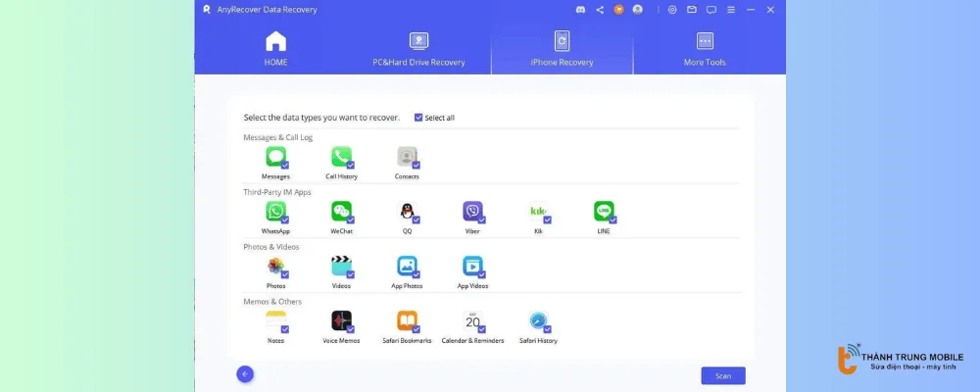This screenshot has width=980, height=392.
Task: Select the Voice Memos icon
Action: click(341, 320)
